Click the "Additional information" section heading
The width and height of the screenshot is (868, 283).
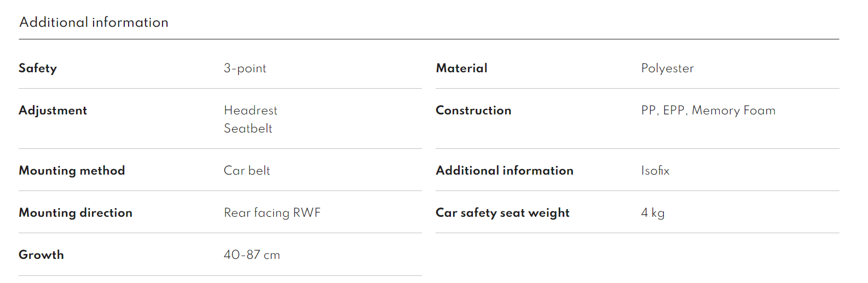(94, 22)
